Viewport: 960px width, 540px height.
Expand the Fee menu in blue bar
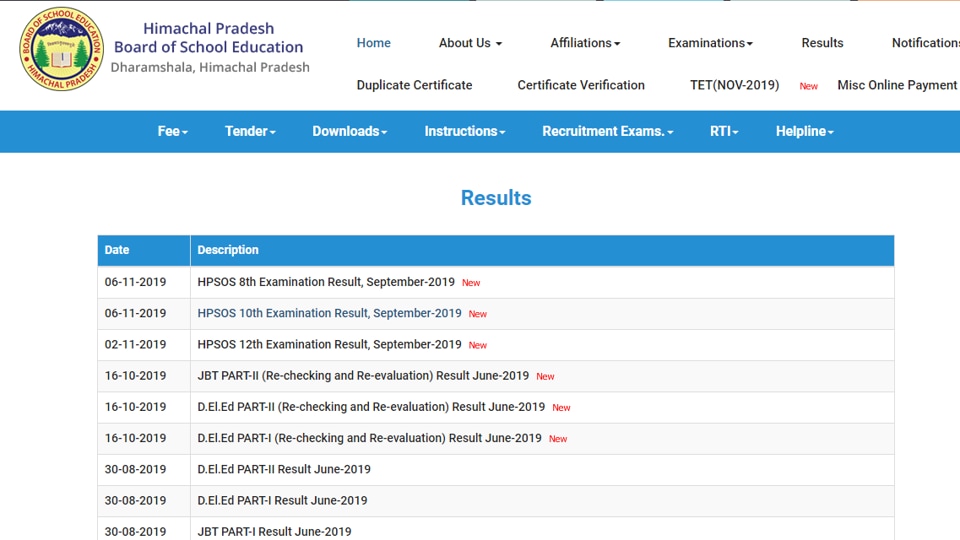pyautogui.click(x=173, y=132)
